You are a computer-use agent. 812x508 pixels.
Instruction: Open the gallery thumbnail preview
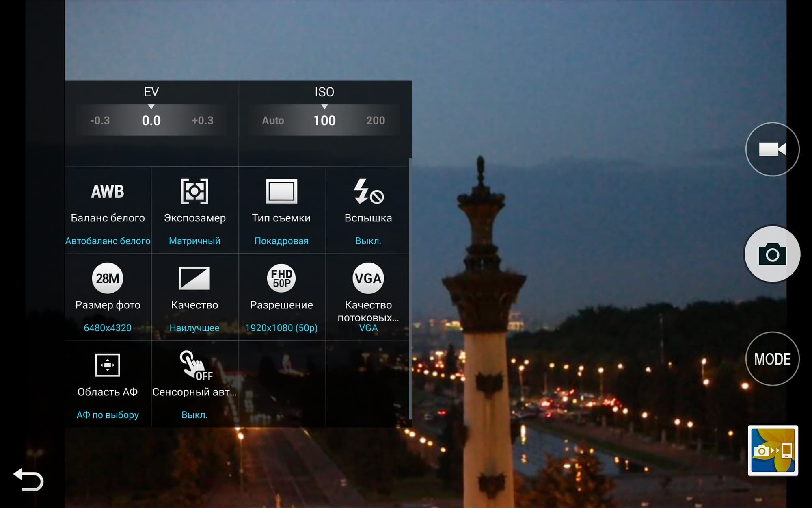(x=773, y=450)
